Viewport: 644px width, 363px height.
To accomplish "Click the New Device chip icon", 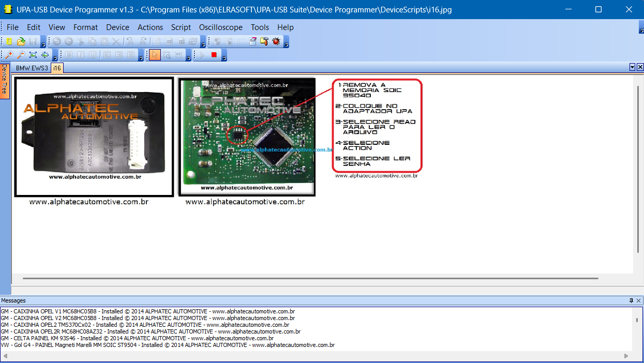I will pyautogui.click(x=9, y=41).
